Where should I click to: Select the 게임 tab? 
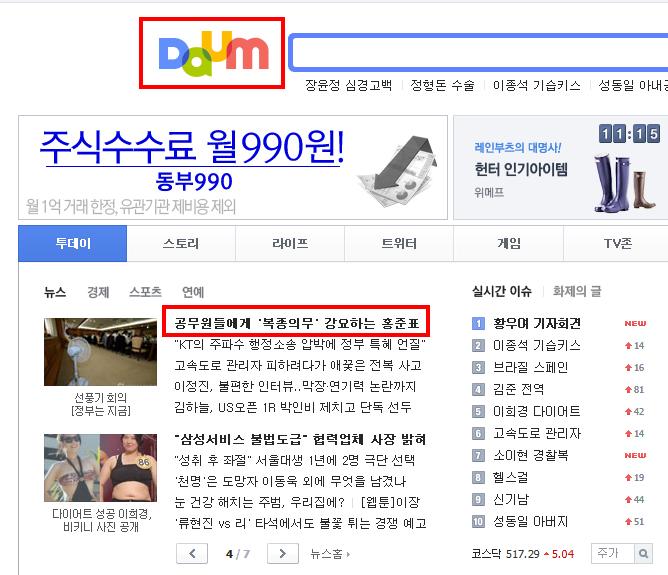509,244
